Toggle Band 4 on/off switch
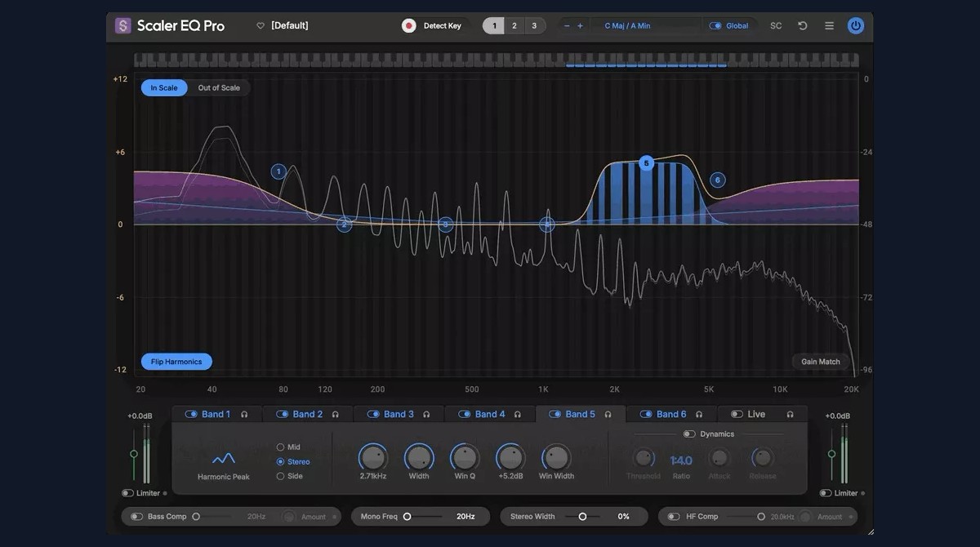980x547 pixels. point(464,415)
